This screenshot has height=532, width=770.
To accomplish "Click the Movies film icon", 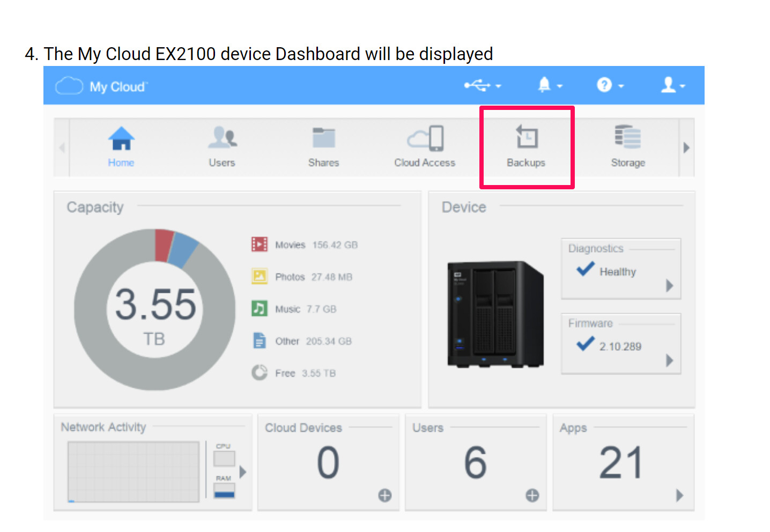I will [260, 245].
